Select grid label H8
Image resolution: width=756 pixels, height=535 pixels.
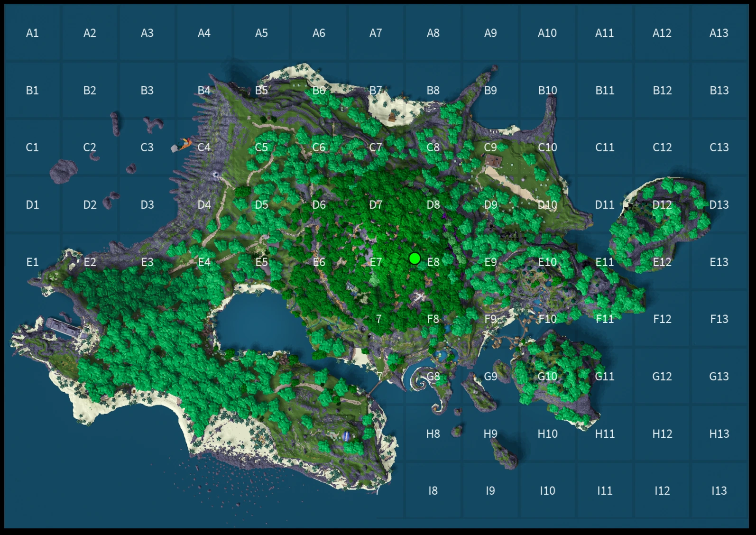tap(433, 434)
